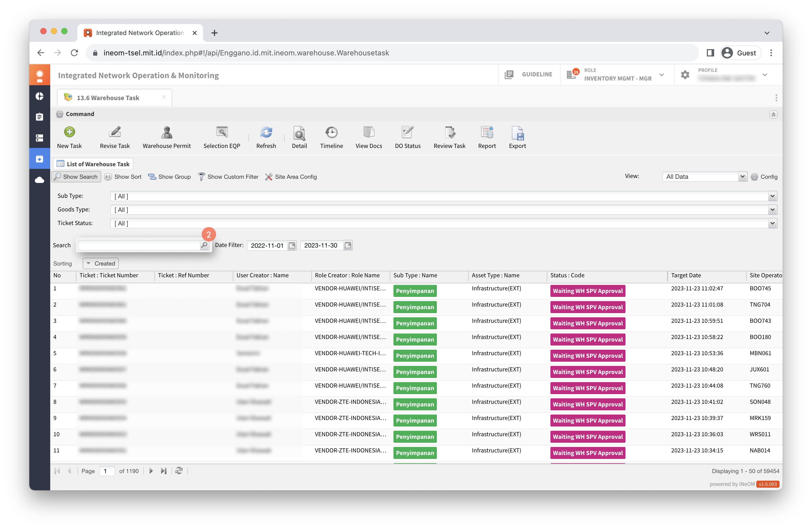
Task: Sort by Ticket : Ticket Number column header
Action: pyautogui.click(x=115, y=275)
